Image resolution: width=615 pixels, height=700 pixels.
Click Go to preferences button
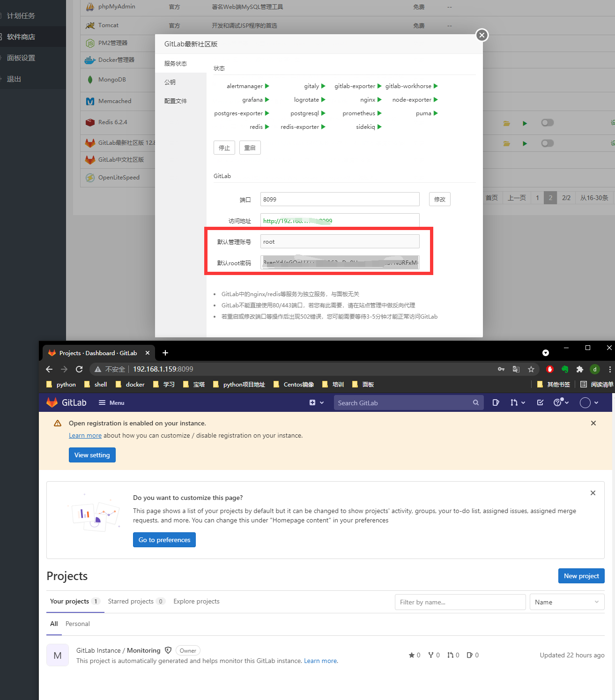(x=164, y=540)
